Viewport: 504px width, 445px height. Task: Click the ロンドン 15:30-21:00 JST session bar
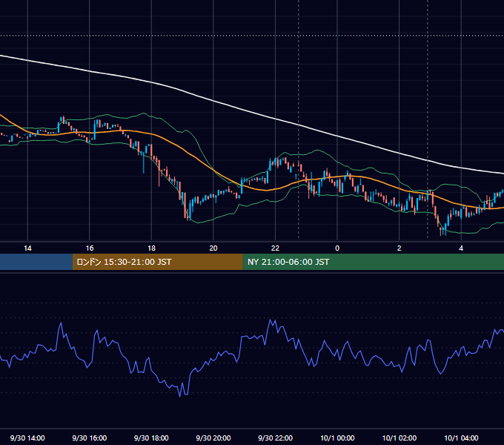tap(157, 262)
